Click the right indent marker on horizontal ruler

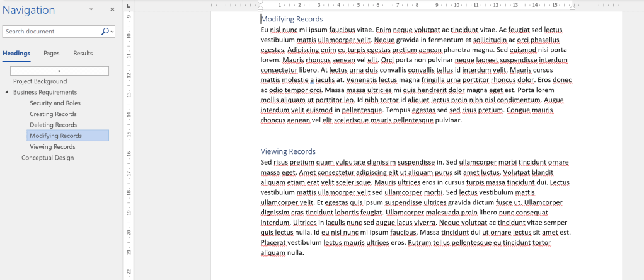(x=572, y=8)
